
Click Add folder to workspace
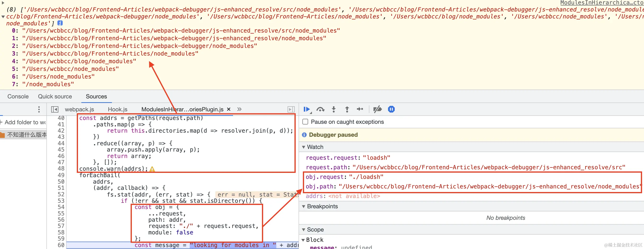point(23,122)
